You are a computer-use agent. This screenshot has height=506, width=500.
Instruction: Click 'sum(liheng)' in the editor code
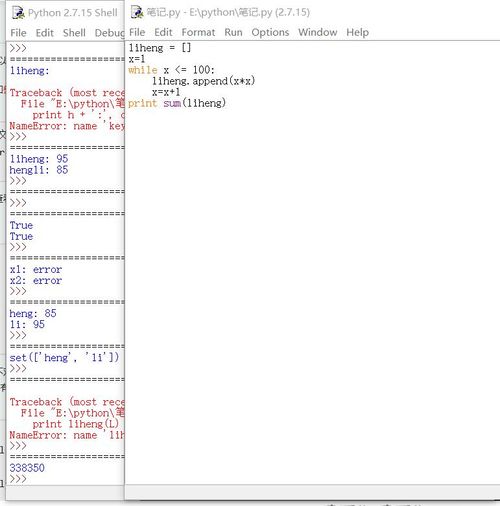195,103
